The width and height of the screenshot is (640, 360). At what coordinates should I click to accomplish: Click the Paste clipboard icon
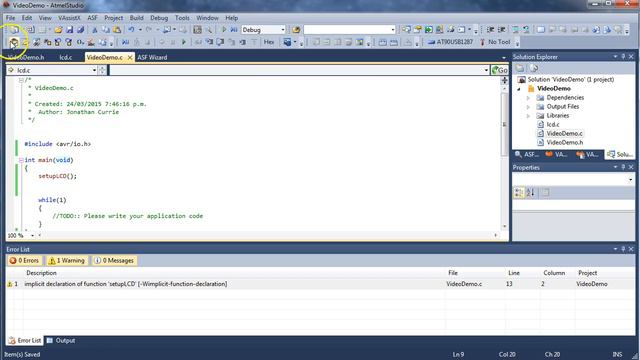(117, 30)
